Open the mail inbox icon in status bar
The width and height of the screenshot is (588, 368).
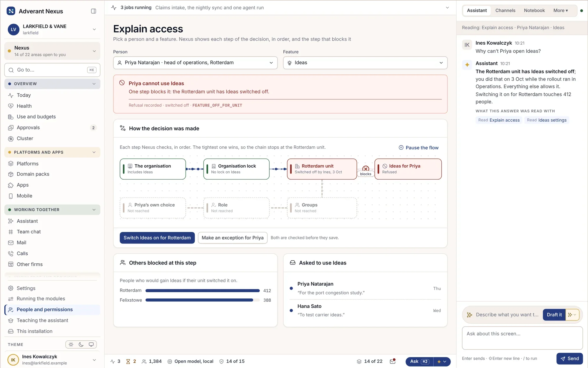tap(392, 361)
